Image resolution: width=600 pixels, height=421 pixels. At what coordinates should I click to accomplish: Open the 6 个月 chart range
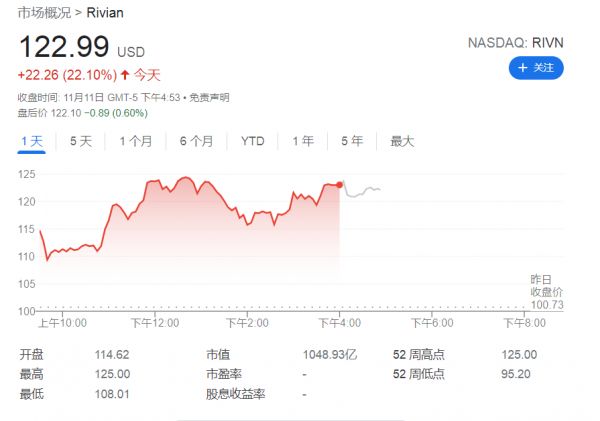click(196, 141)
